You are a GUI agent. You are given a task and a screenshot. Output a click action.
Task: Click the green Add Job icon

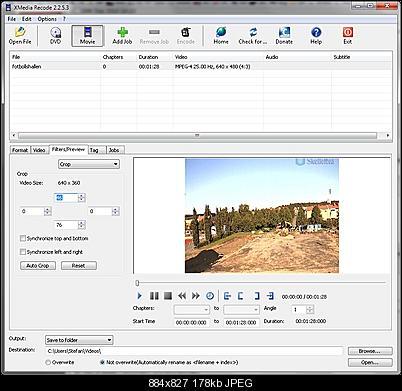(122, 36)
